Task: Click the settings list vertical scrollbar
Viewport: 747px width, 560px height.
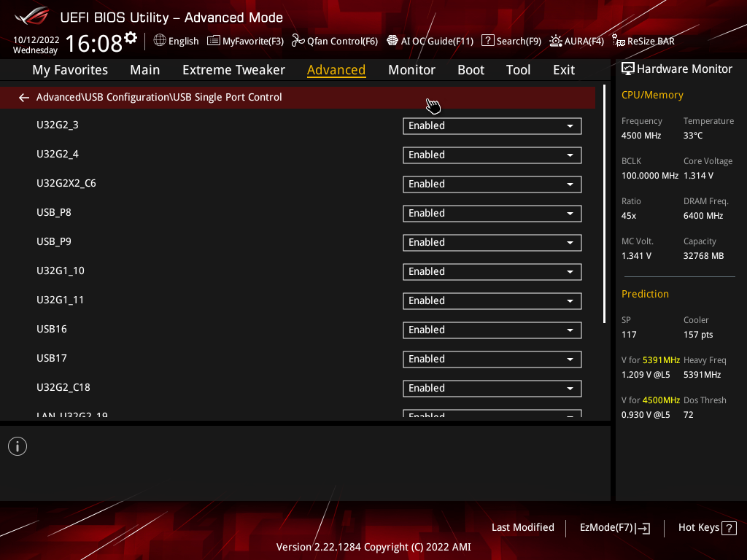Action: tap(604, 204)
